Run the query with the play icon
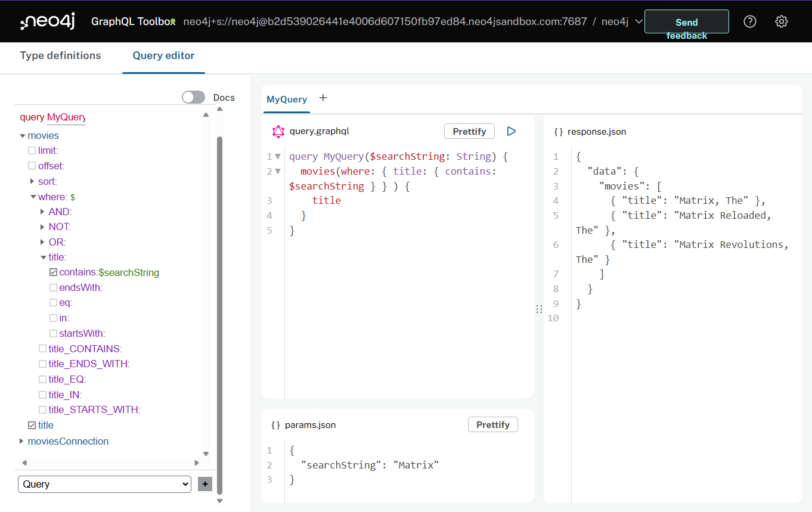Viewport: 812px width, 512px height. 511,131
